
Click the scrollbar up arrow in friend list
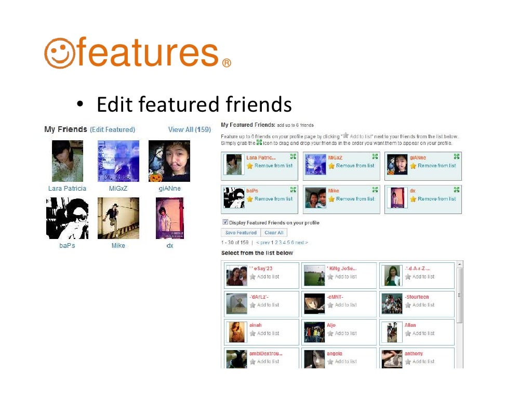(x=459, y=264)
